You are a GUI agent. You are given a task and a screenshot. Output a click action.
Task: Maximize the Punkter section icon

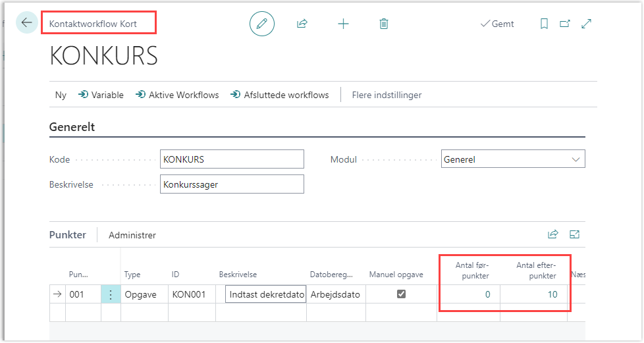point(574,234)
